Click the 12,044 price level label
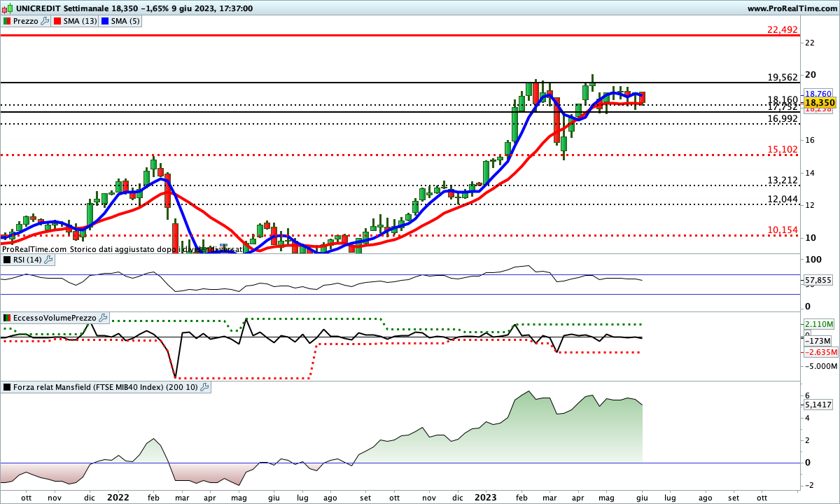This screenshot has height=504, width=840. [783, 199]
